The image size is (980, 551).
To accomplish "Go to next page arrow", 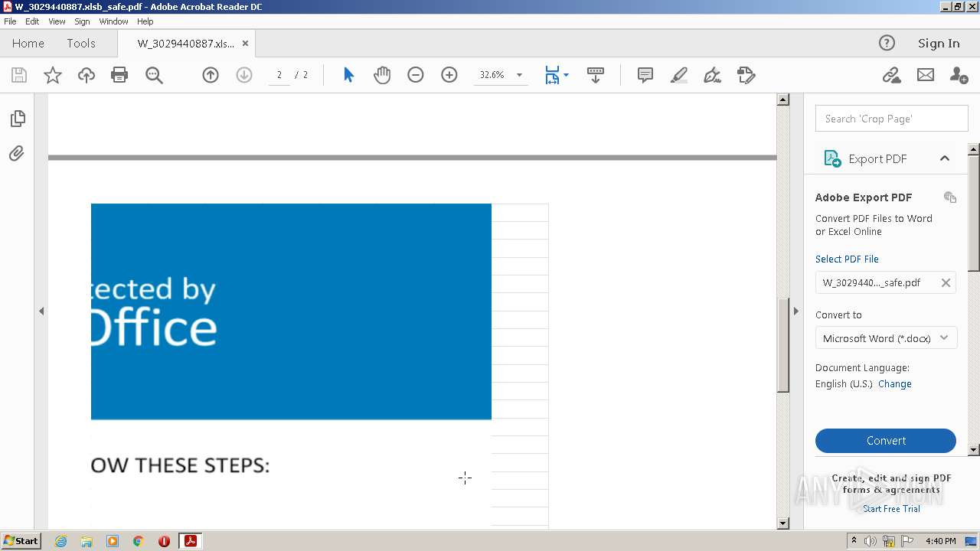I will pyautogui.click(x=244, y=75).
